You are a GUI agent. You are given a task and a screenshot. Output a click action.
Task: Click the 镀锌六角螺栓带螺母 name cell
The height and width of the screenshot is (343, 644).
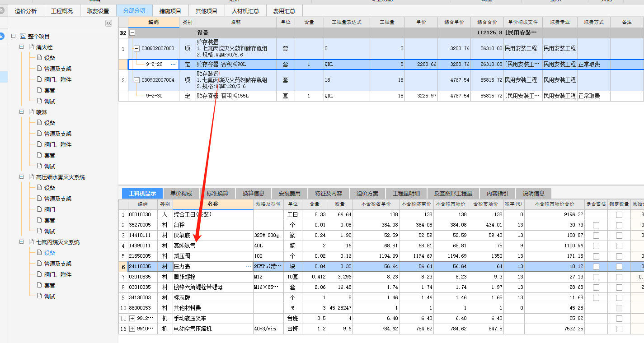tap(213, 287)
